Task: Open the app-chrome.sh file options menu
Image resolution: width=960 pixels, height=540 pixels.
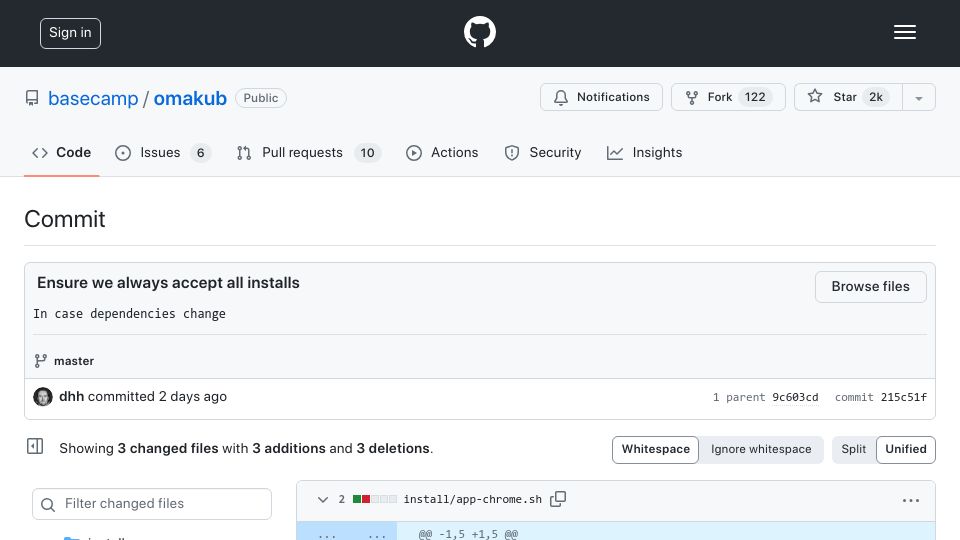Action: 910,500
